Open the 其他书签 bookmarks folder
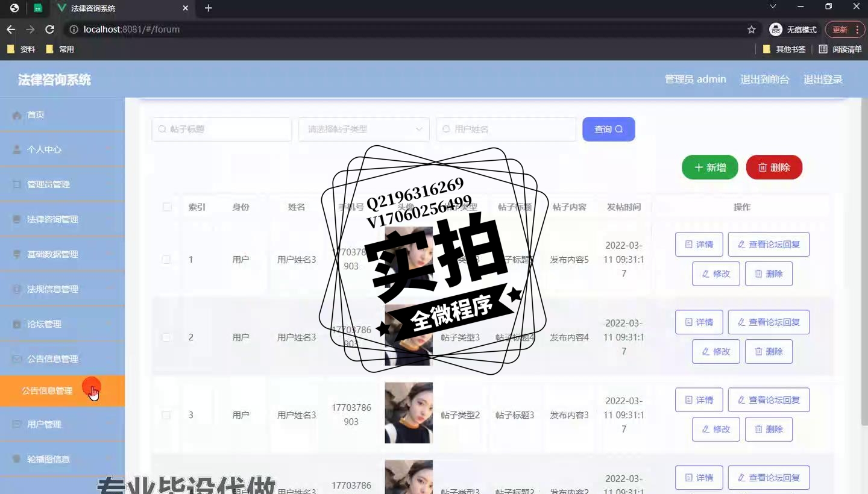868x494 pixels. [x=784, y=49]
